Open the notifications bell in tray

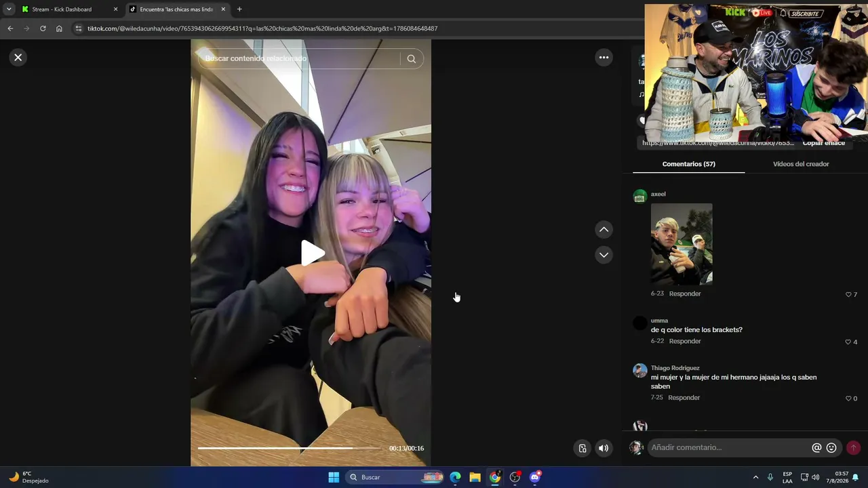point(856,477)
